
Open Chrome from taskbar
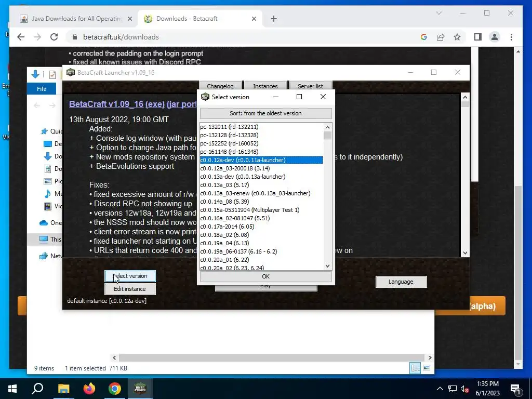pyautogui.click(x=115, y=389)
